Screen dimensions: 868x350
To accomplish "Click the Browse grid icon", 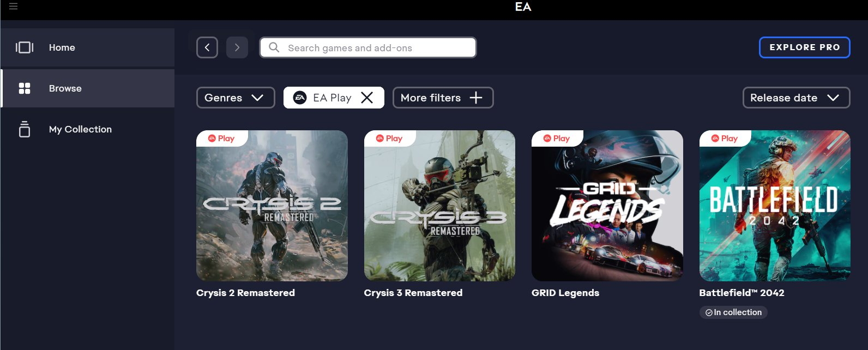I will click(25, 88).
